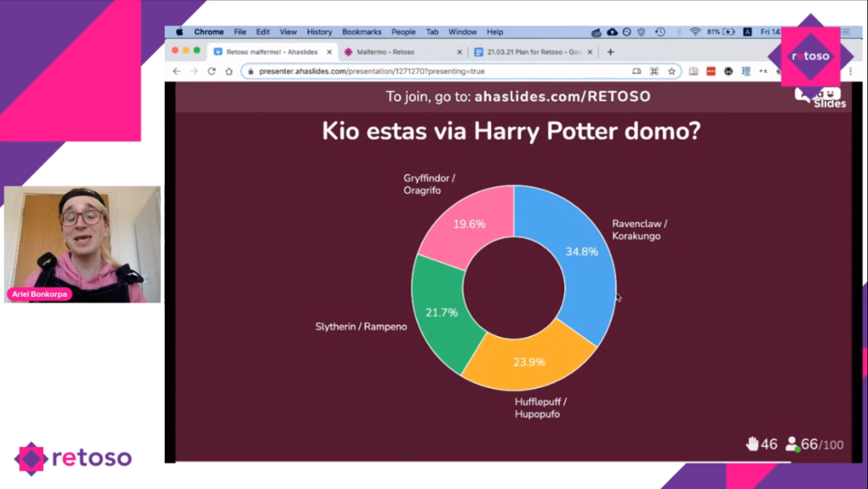Click the Hufflepuff orange chart segment
Image resolution: width=868 pixels, height=489 pixels.
[529, 362]
